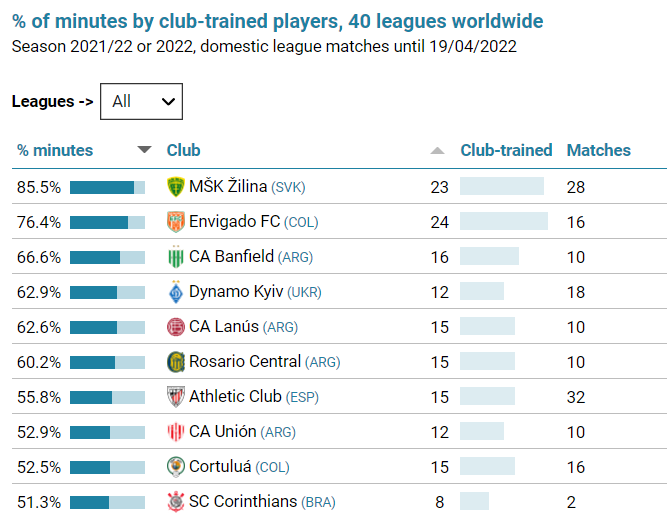Sort table by % minutes header
Viewport: 667px width, 518px height.
pos(55,150)
